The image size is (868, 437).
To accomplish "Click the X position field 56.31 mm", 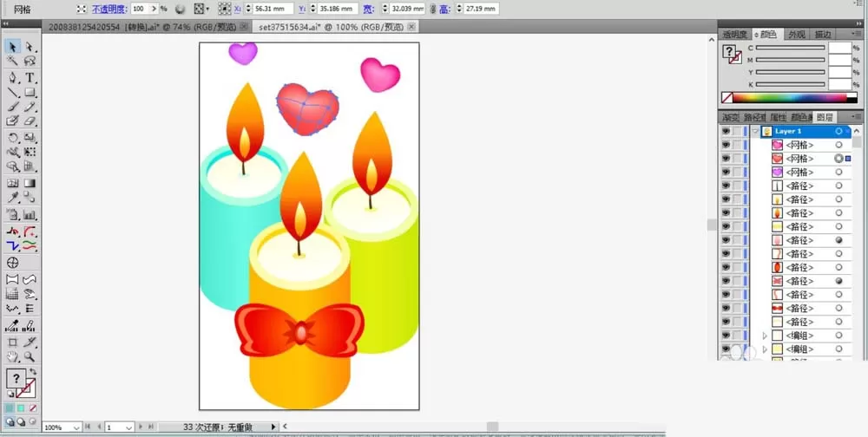I will click(x=273, y=9).
